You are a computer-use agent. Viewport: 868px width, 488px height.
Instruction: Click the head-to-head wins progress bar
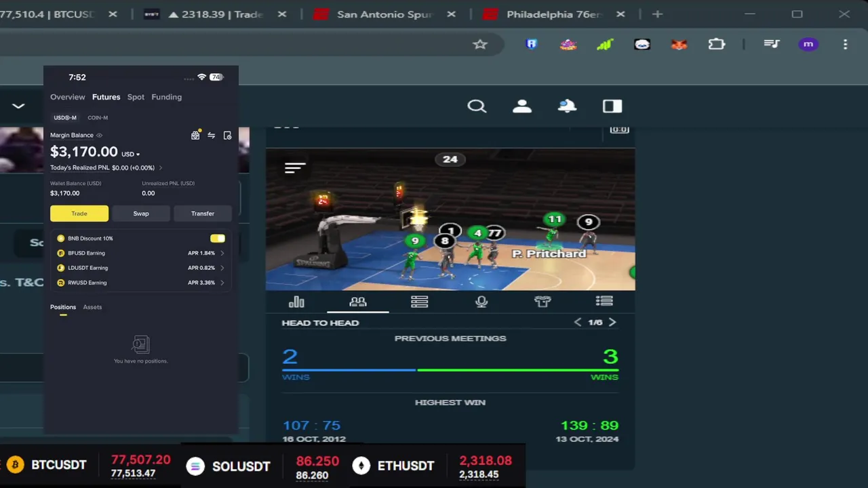(450, 370)
